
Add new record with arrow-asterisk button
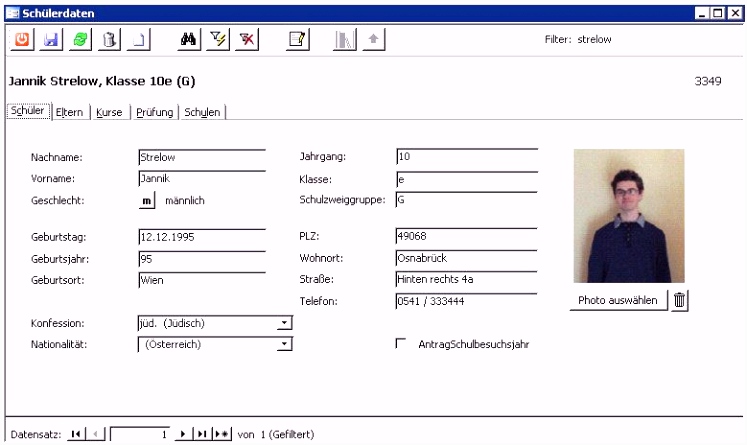[x=222, y=434]
